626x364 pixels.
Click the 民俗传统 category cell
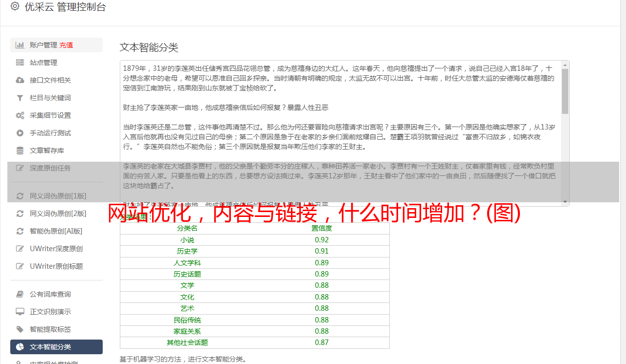point(187,320)
